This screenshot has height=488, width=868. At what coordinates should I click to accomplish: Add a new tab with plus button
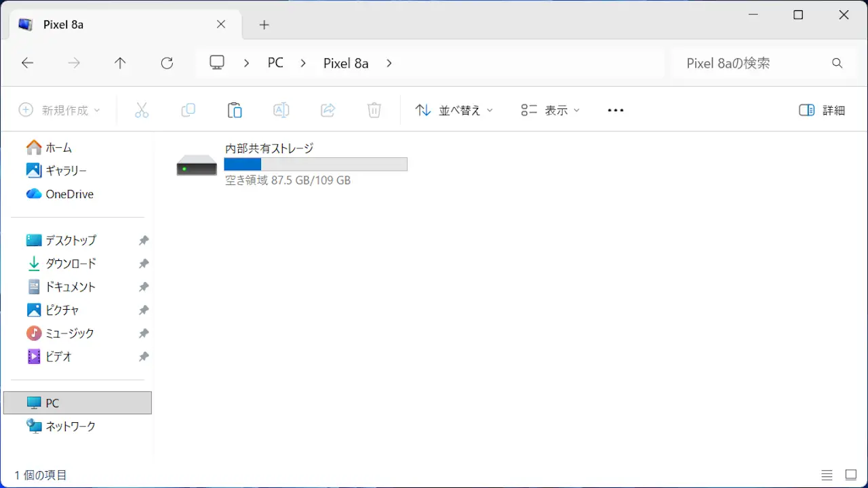[264, 25]
